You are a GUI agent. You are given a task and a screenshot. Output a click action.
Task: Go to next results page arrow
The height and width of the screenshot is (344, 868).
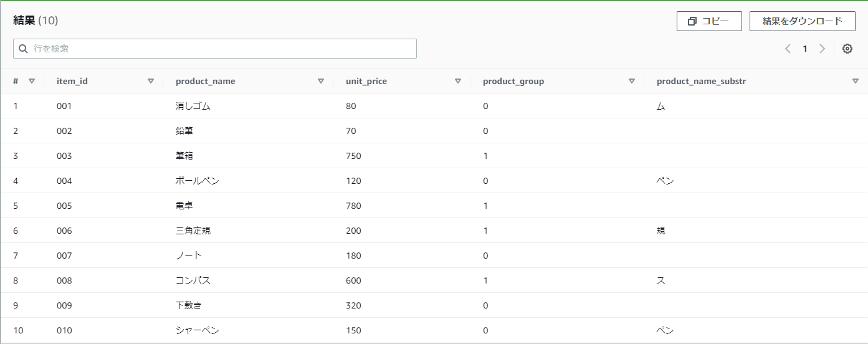click(823, 49)
